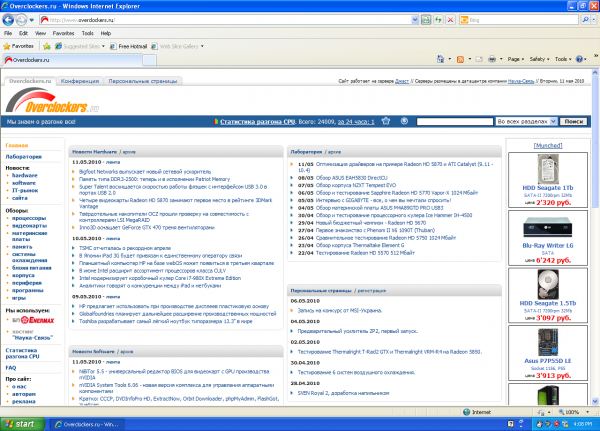Open Статистика разгона CPU link in blue bar
The image size is (600, 431).
[258, 122]
